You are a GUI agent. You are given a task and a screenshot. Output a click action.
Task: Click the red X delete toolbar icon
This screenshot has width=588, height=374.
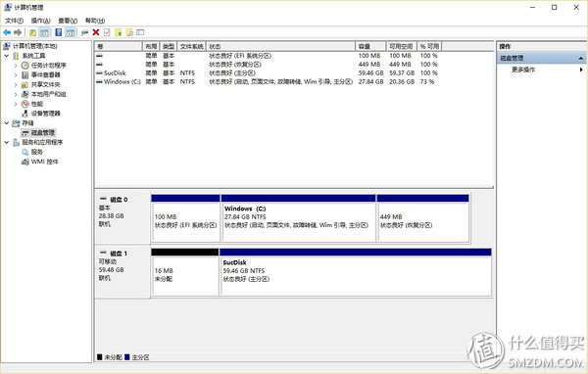[96, 32]
